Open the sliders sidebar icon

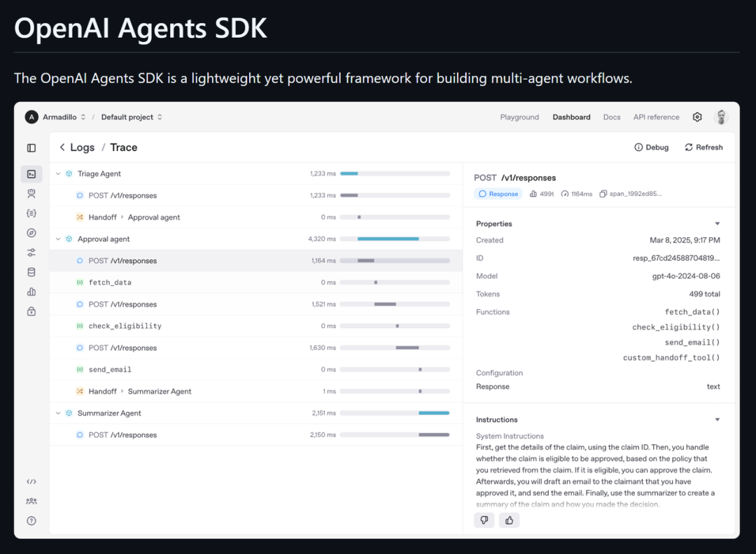31,253
